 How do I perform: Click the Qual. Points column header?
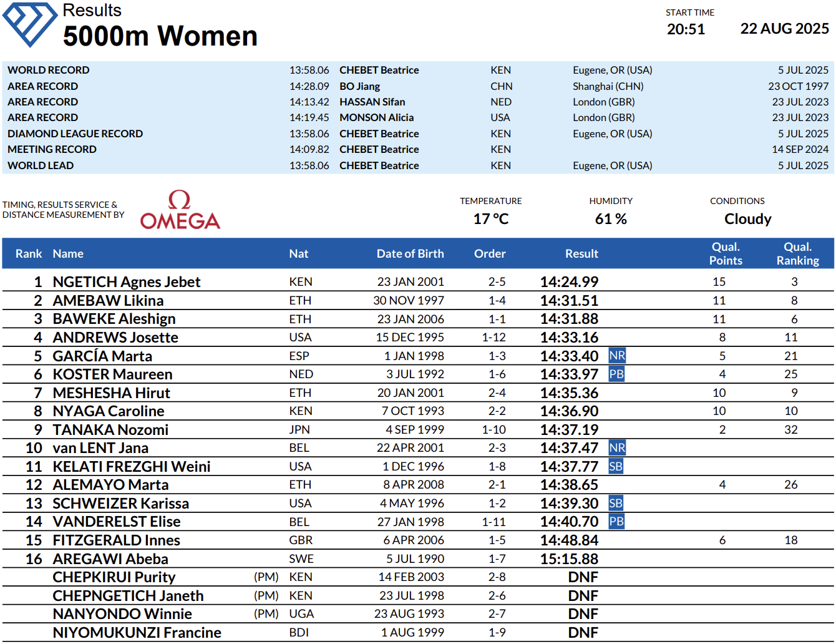click(x=726, y=254)
